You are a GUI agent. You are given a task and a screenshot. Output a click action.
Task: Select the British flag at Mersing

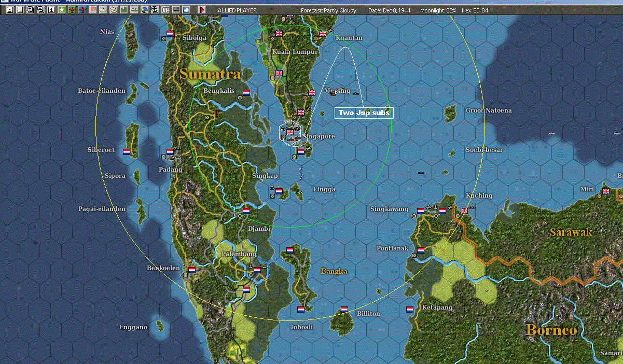(x=312, y=93)
